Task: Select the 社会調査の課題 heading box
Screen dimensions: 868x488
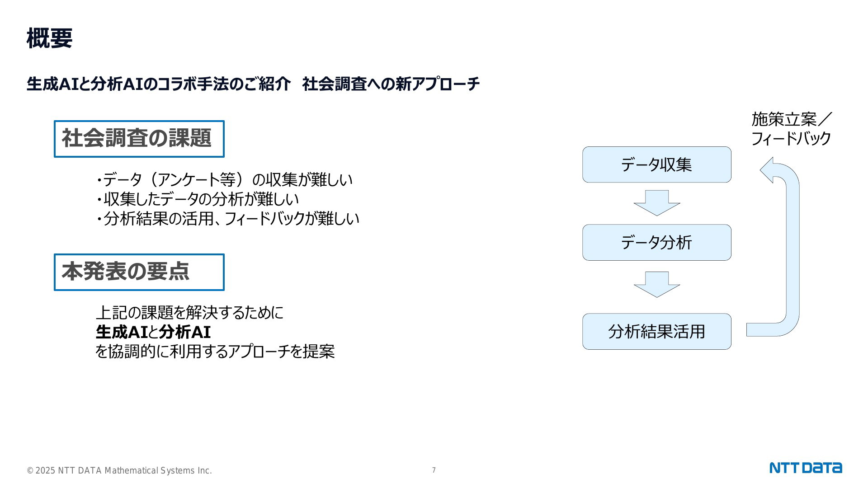Action: point(139,139)
